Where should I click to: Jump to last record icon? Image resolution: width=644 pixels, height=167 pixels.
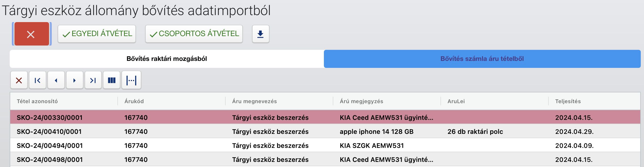93,80
